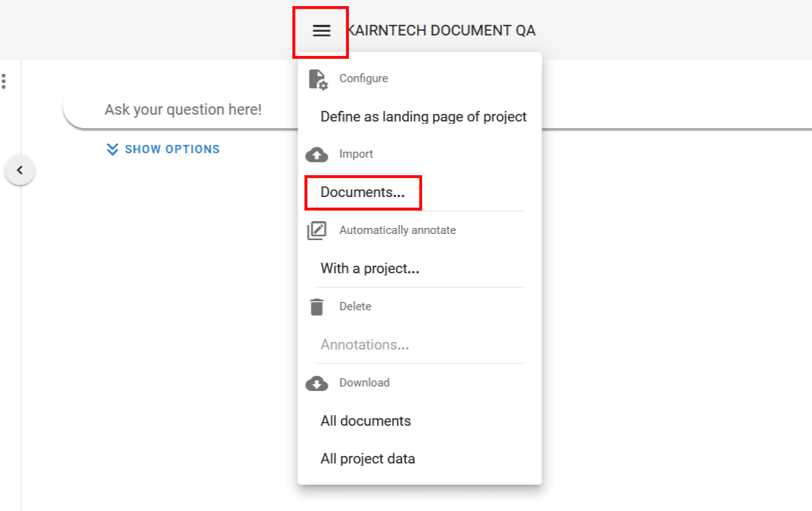Click the Import cloud upload icon

pyautogui.click(x=316, y=154)
